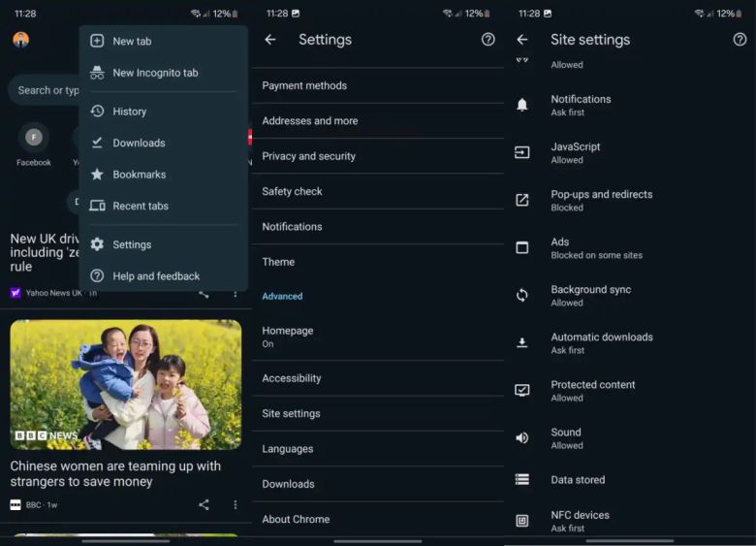This screenshot has height=546, width=756.
Task: Open help on the Site settings header
Action: [x=740, y=40]
